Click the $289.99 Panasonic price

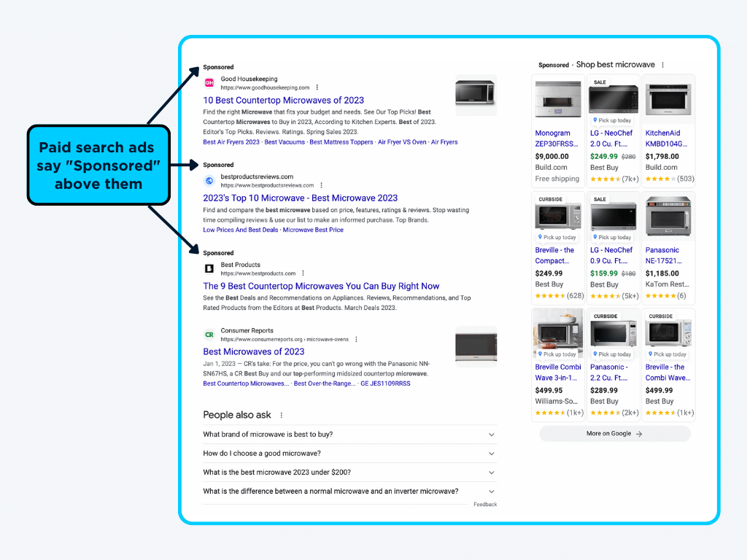[604, 391]
